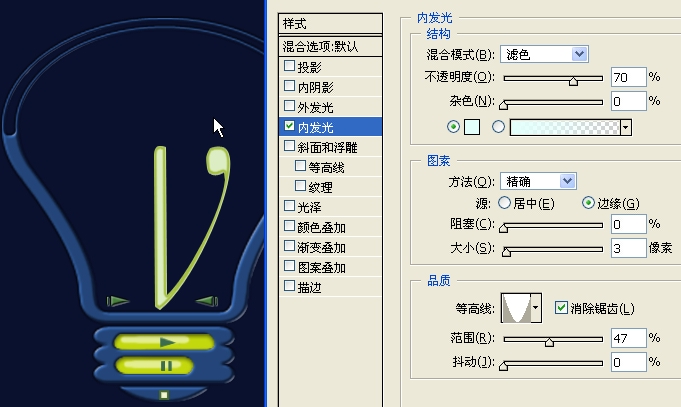
Task: Enable the 描边 checkbox
Action: 289,286
